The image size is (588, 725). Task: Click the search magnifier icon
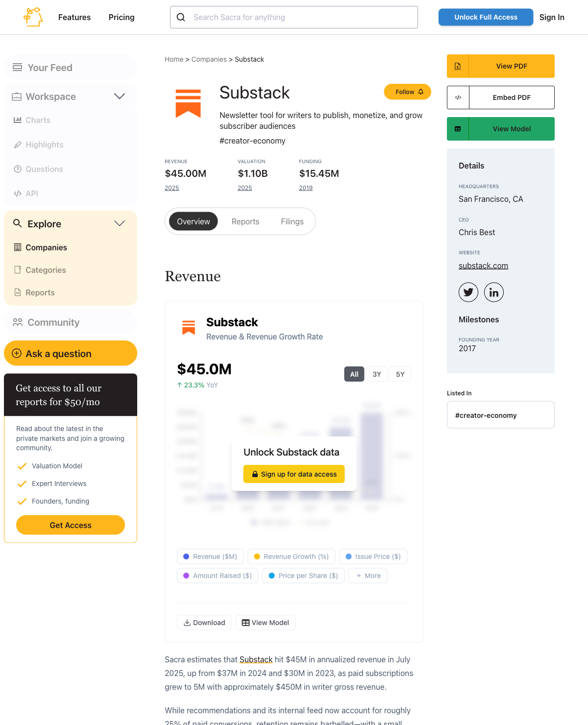pos(181,17)
